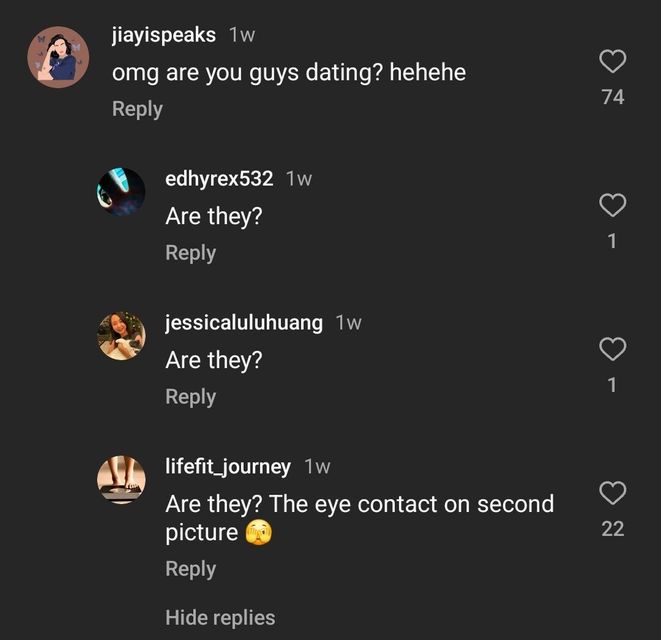The image size is (661, 640).
Task: Like edhyrex532's reply with the heart
Action: click(612, 206)
